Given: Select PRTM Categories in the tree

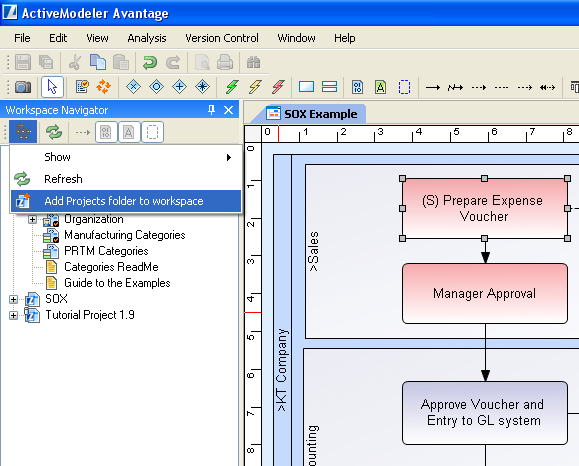Looking at the screenshot, I should point(106,251).
